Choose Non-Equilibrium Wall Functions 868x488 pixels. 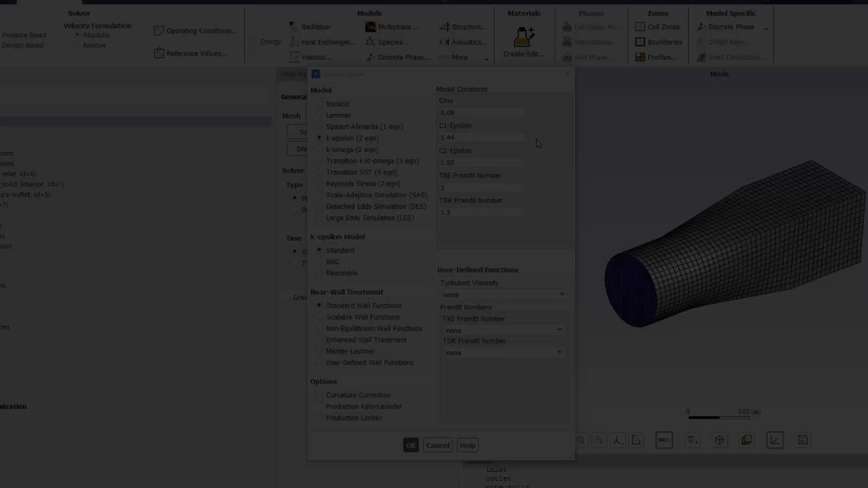coord(369,329)
